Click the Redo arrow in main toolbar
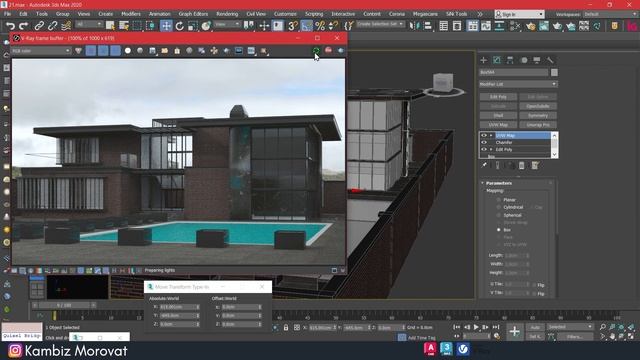The width and height of the screenshot is (640, 360). click(x=23, y=26)
